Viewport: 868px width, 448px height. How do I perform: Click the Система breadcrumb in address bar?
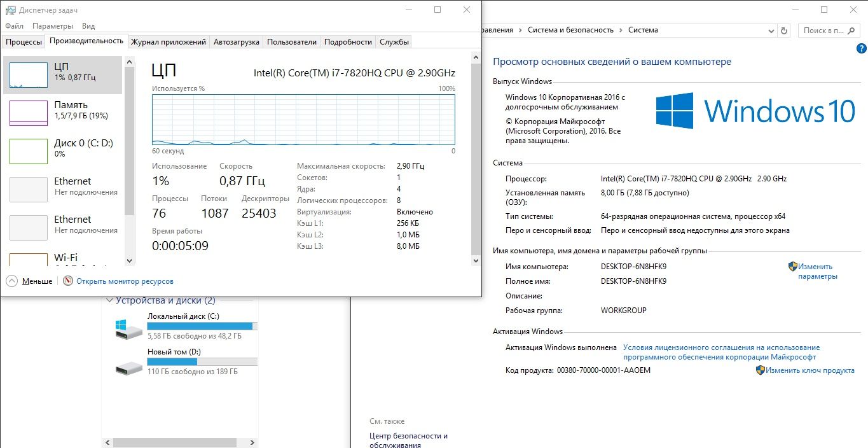click(643, 30)
